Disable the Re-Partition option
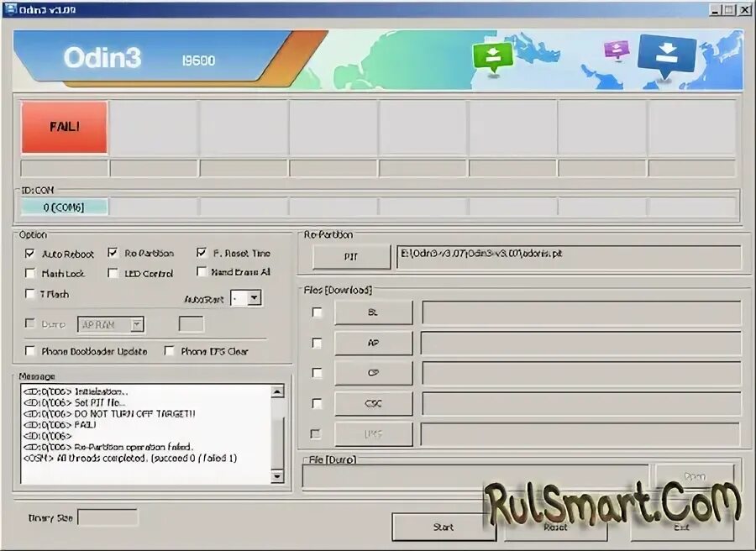Image resolution: width=756 pixels, height=551 pixels. (x=112, y=252)
